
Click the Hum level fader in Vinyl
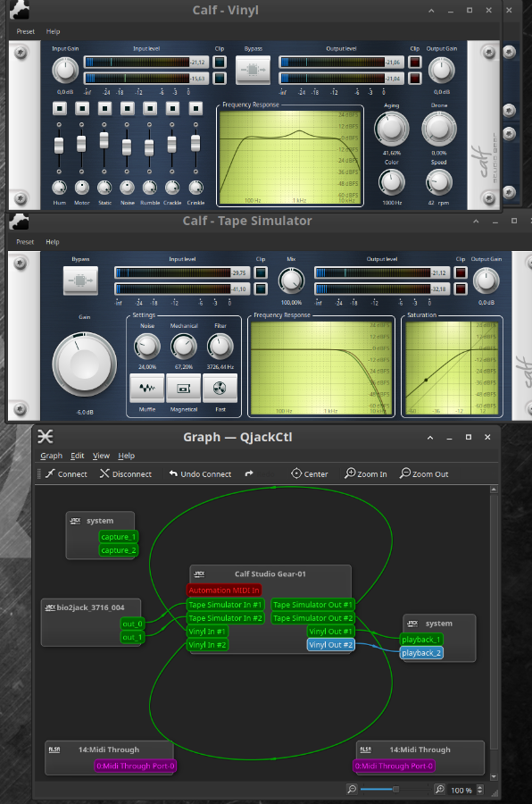pyautogui.click(x=59, y=145)
